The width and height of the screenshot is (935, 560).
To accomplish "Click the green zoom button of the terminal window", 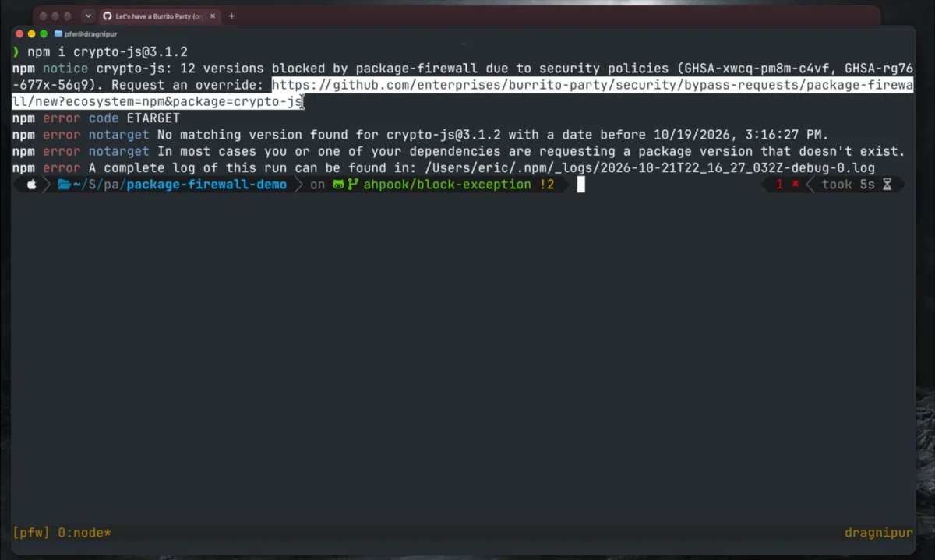I will (44, 34).
